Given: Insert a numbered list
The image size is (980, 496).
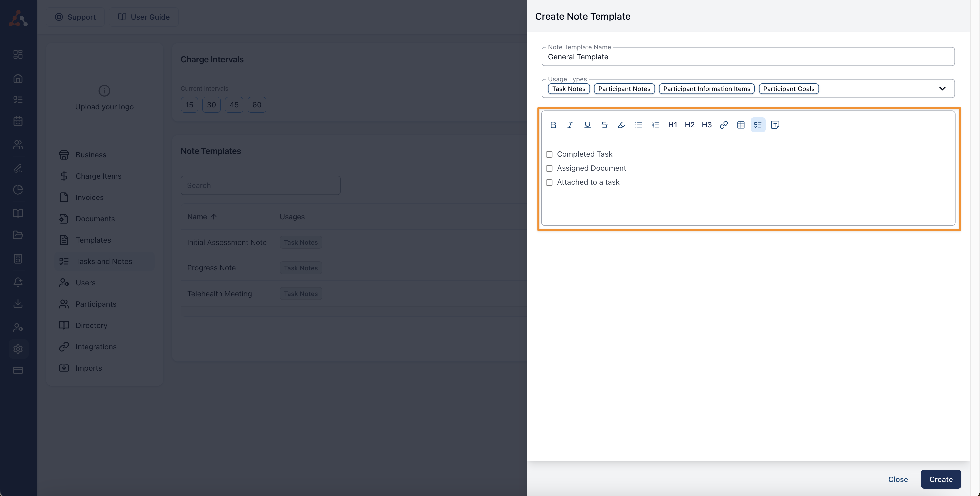Looking at the screenshot, I should (x=655, y=125).
